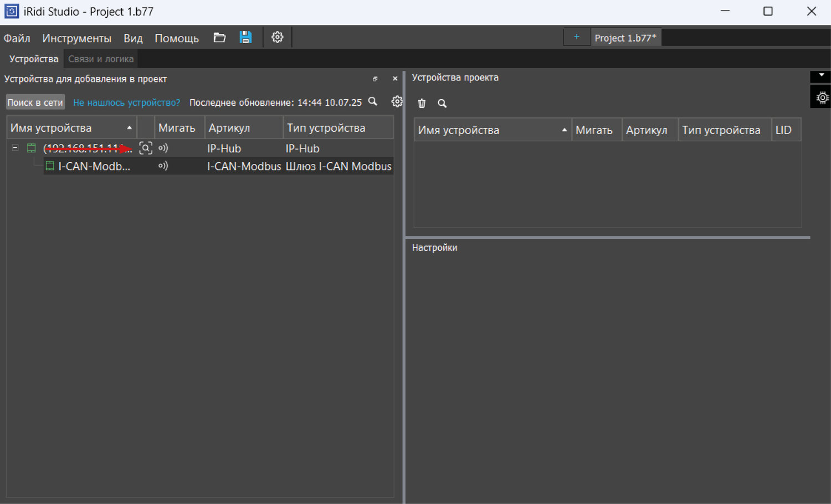831x504 pixels.
Task: Delete device with trash icon in project devices
Action: pyautogui.click(x=422, y=103)
